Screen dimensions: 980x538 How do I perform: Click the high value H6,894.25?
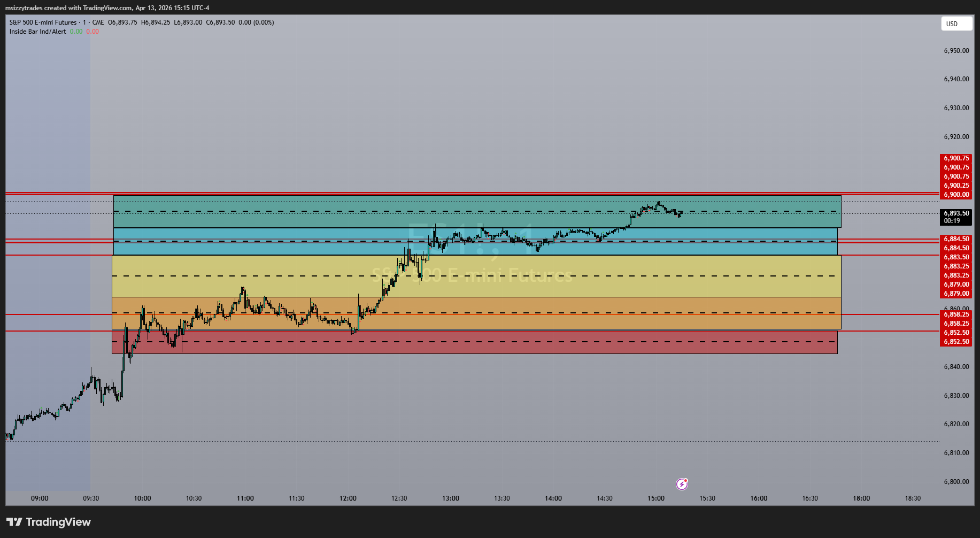(156, 22)
